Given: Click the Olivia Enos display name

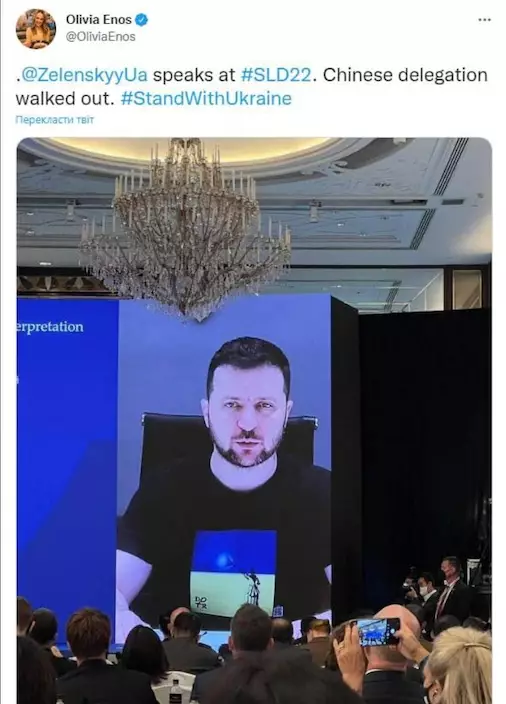Looking at the screenshot, I should coord(99,20).
